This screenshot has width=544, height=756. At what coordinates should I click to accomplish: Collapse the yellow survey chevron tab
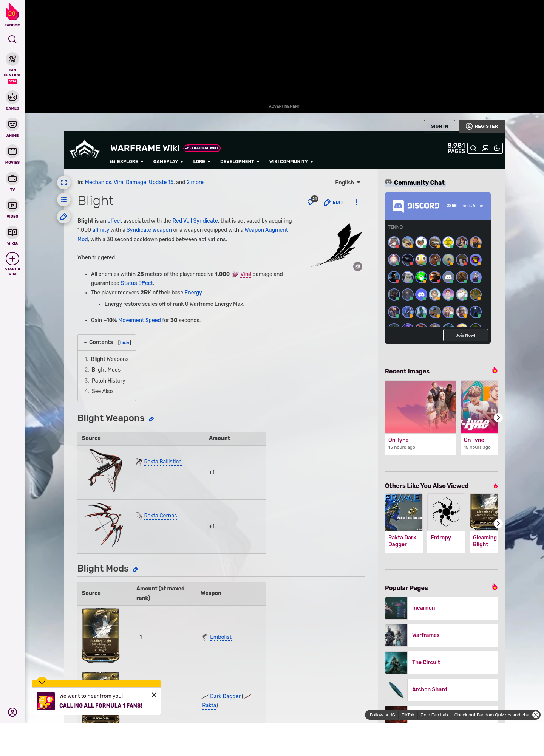tap(42, 682)
